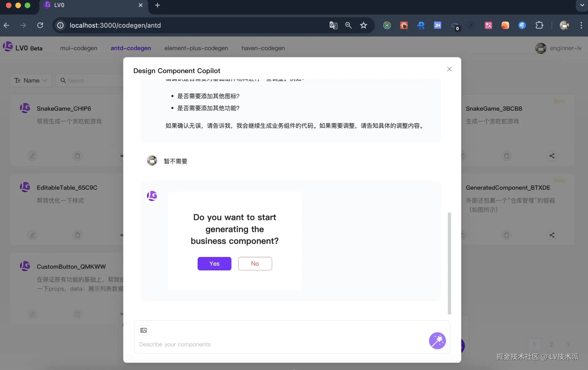Switch to element-plus-codegen tab
Viewport: 588px width, 370px height.
click(196, 48)
